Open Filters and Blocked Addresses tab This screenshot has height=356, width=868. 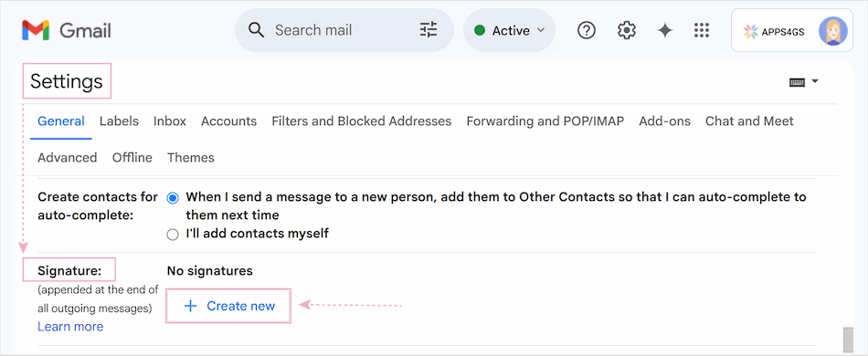coord(362,121)
